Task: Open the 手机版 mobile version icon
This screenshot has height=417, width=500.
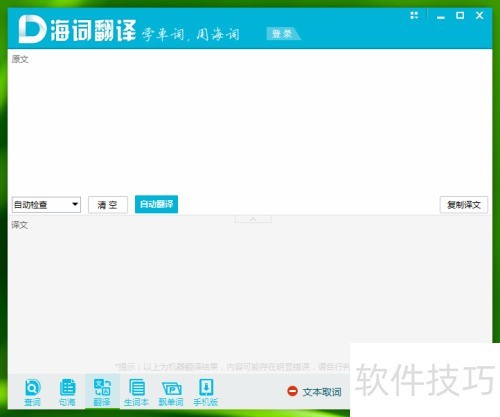Action: (x=206, y=392)
